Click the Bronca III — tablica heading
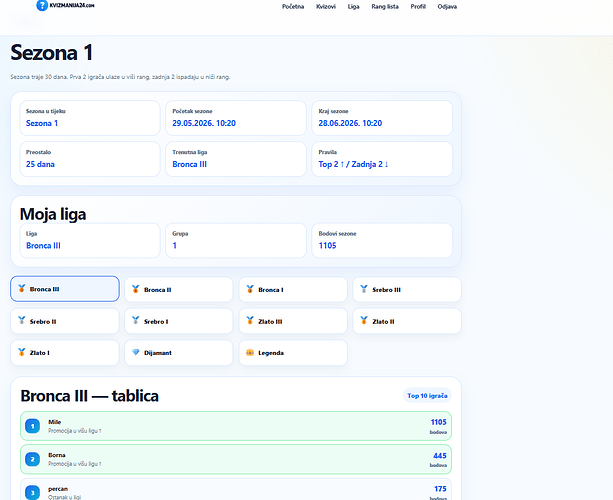The height and width of the screenshot is (500, 613). click(90, 396)
